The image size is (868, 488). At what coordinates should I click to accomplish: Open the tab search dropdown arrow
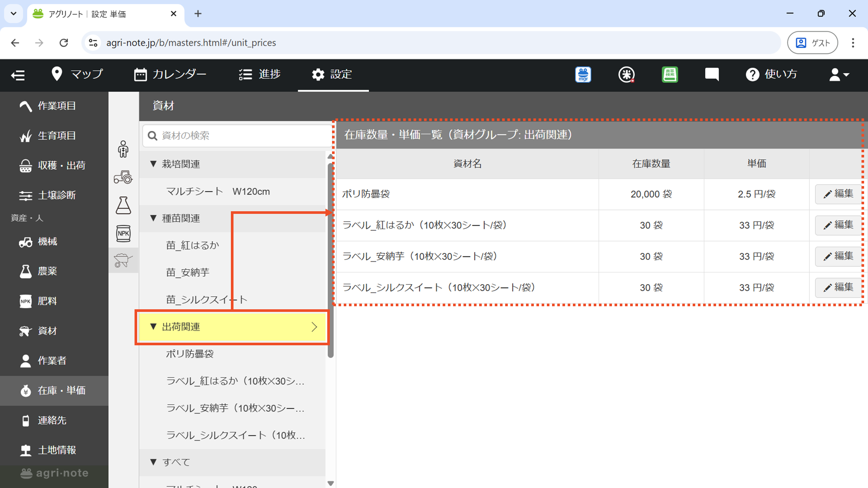coord(13,14)
